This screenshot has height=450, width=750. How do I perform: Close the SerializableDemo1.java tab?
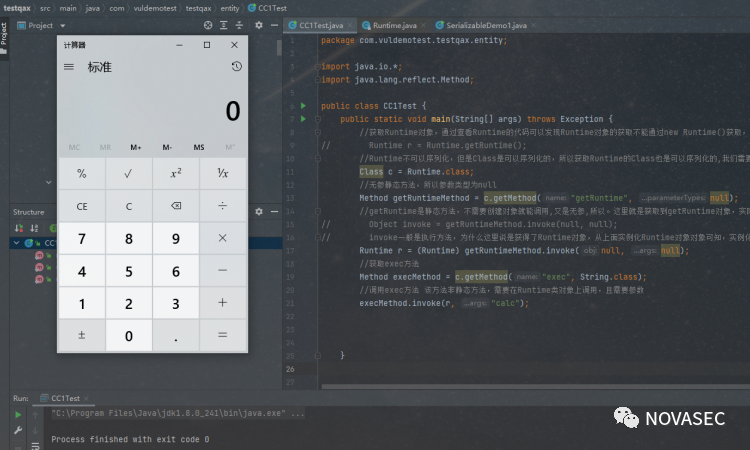533,25
